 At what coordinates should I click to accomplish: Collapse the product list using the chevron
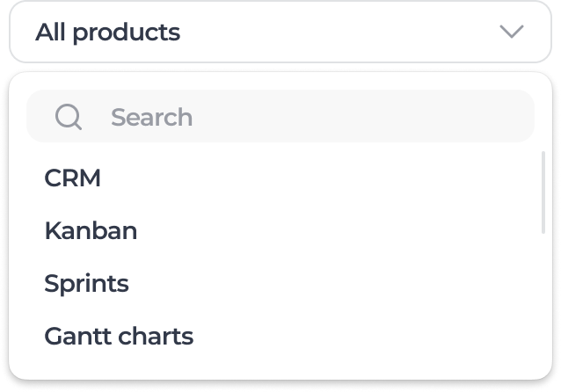(511, 33)
